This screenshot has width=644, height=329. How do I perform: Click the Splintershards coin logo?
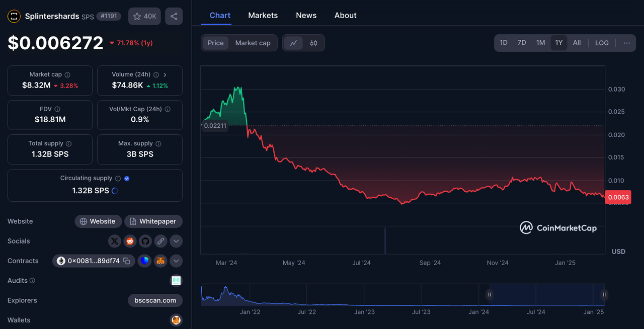[x=14, y=16]
